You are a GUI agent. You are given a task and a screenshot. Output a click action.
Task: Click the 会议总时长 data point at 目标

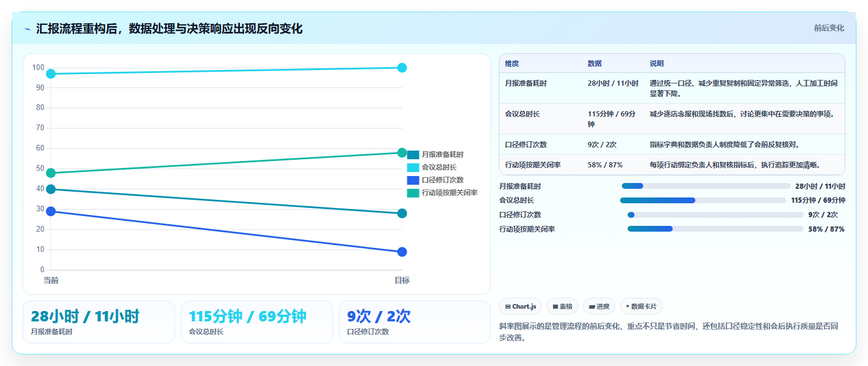pyautogui.click(x=402, y=68)
